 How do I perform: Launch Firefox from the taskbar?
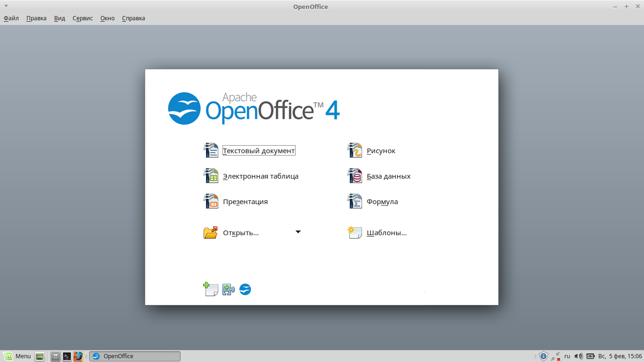[78, 356]
